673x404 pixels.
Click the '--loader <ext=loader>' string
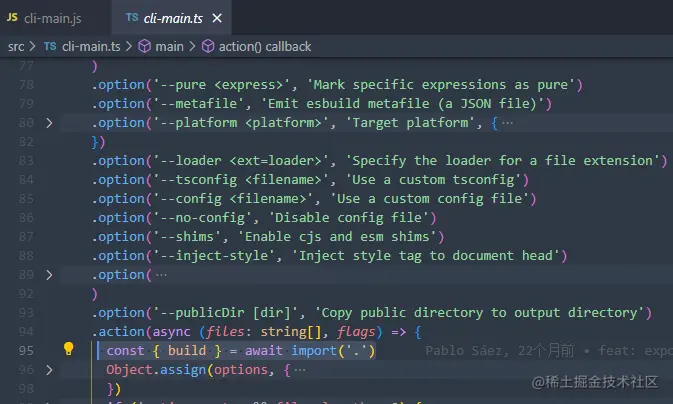[244, 161]
